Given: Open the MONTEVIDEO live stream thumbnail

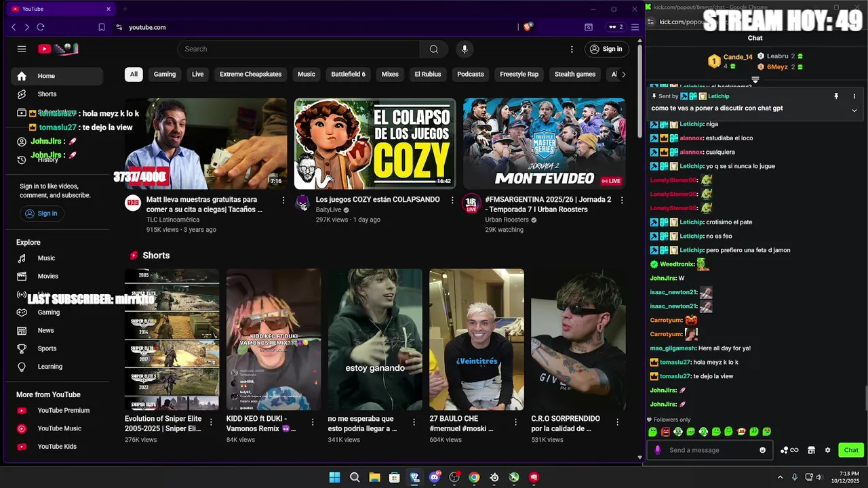Looking at the screenshot, I should pos(545,144).
